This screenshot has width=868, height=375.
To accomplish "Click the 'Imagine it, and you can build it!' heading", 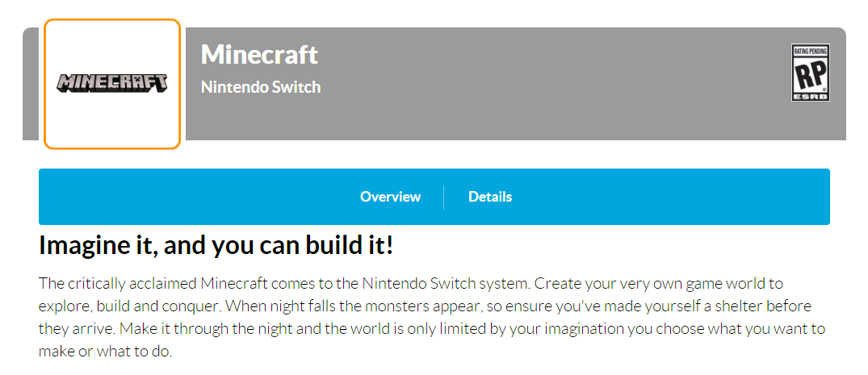I will [x=216, y=246].
